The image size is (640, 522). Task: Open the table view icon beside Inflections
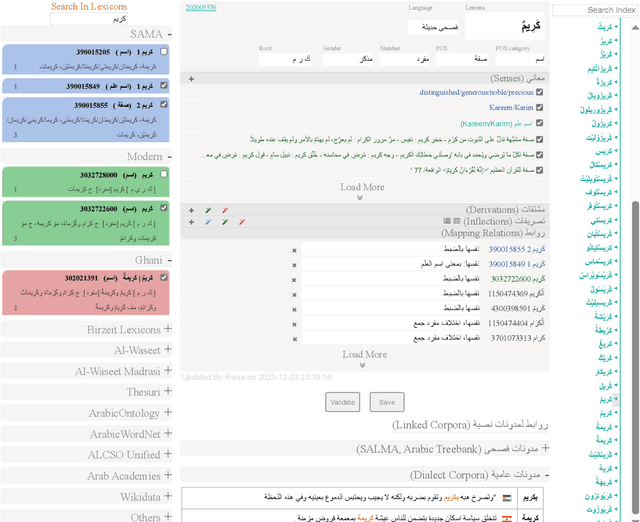point(455,221)
